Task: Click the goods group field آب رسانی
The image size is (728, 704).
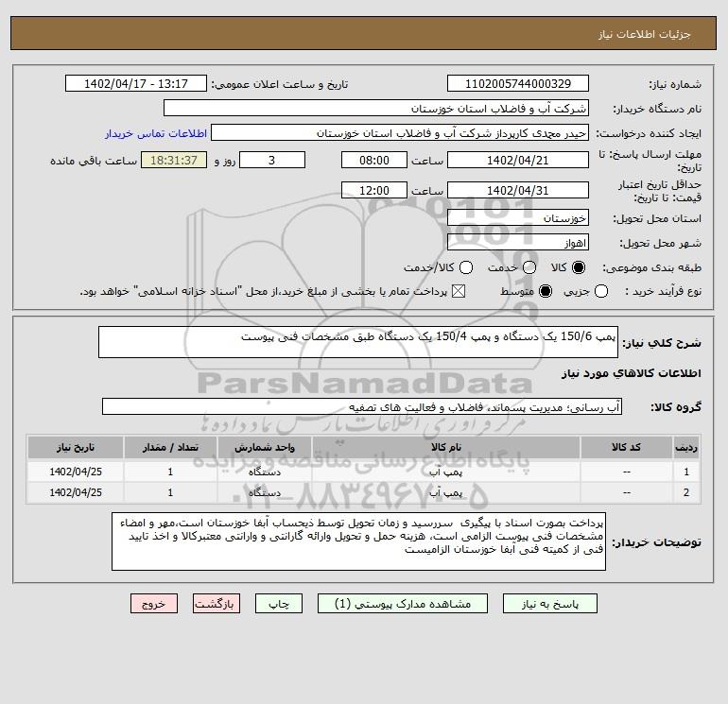Action: point(362,406)
